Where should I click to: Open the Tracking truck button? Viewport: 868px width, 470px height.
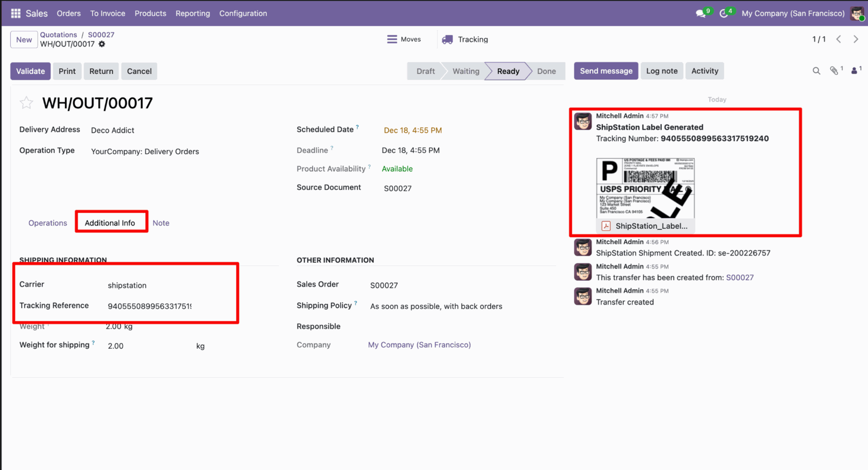465,39
